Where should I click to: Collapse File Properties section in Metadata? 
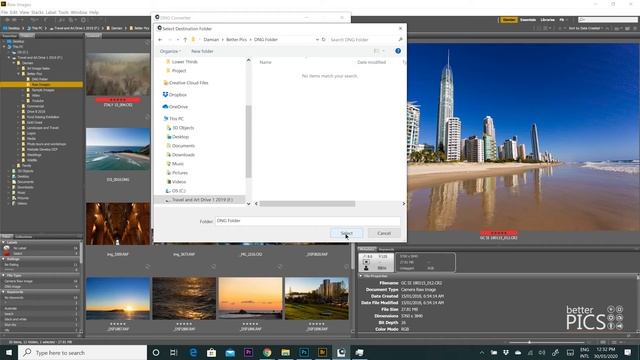tap(361, 276)
